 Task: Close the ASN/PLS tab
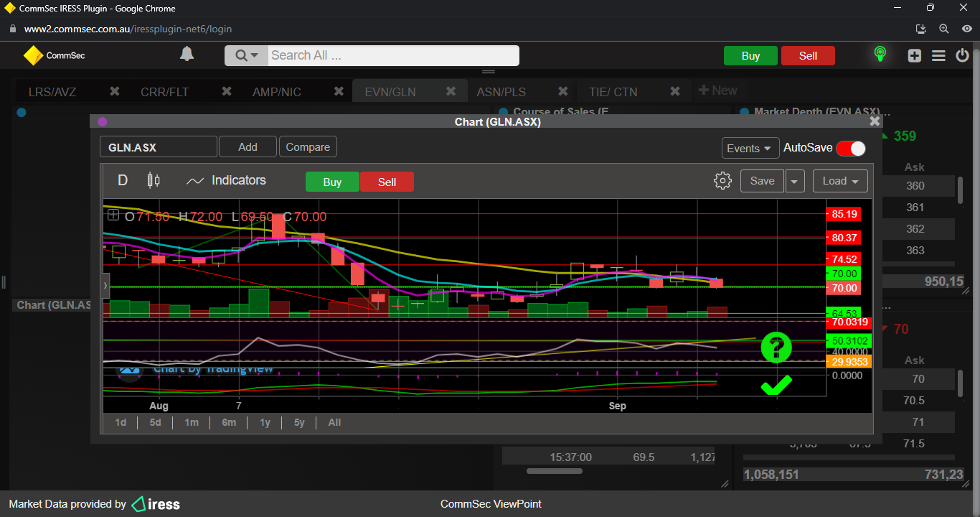pos(563,91)
